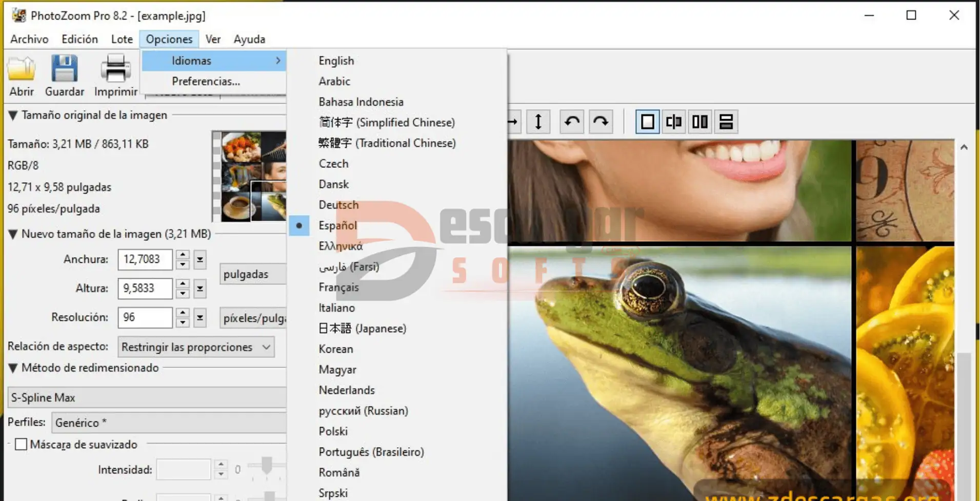Enable the Máscara de suavizado checkbox
This screenshot has width=980, height=501.
pos(21,444)
